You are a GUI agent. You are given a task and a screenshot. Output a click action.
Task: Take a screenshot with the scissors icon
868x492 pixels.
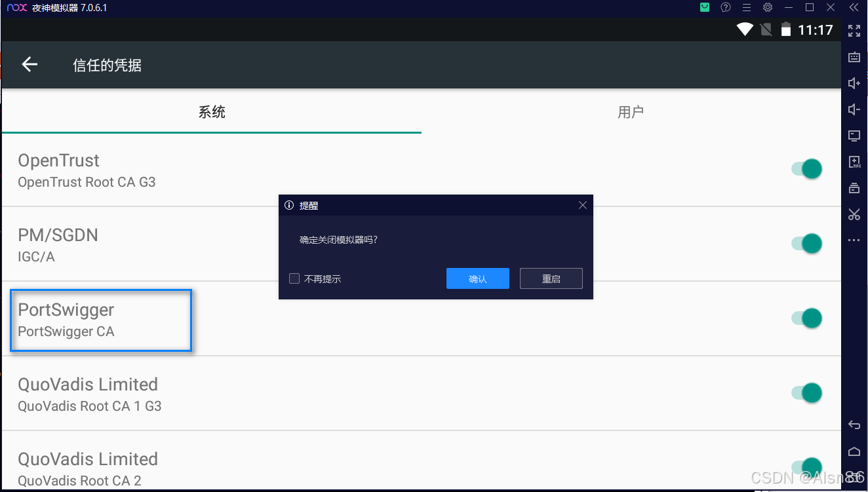[854, 214]
